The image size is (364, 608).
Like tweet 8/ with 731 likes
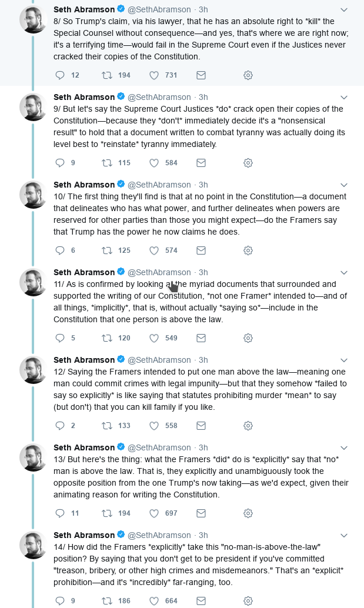coord(154,75)
